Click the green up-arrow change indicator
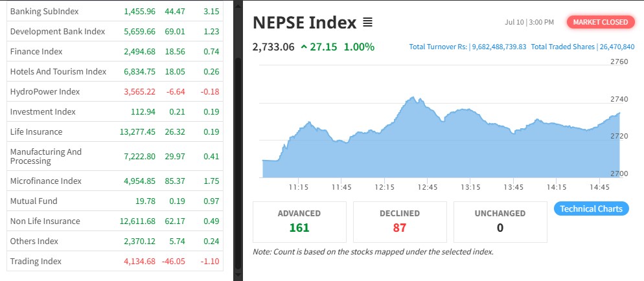644x281 pixels. [304, 47]
